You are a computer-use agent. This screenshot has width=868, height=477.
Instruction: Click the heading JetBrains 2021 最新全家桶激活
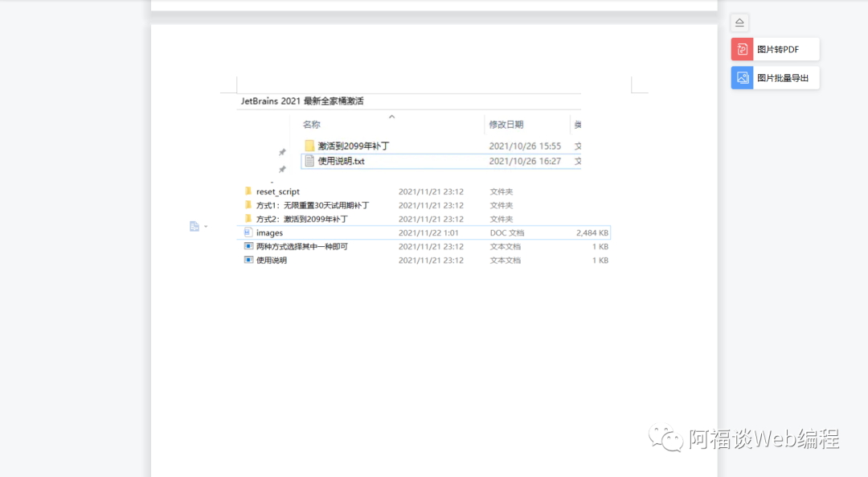pyautogui.click(x=302, y=101)
